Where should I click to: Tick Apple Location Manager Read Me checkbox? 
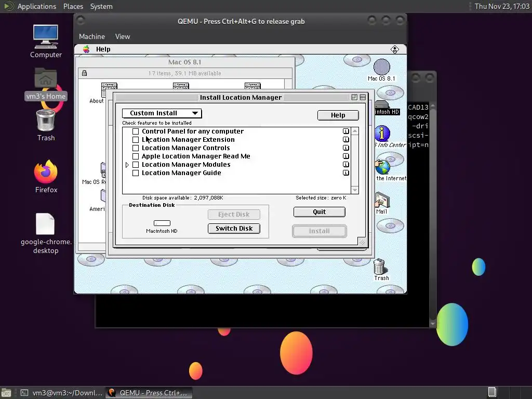[136, 156]
